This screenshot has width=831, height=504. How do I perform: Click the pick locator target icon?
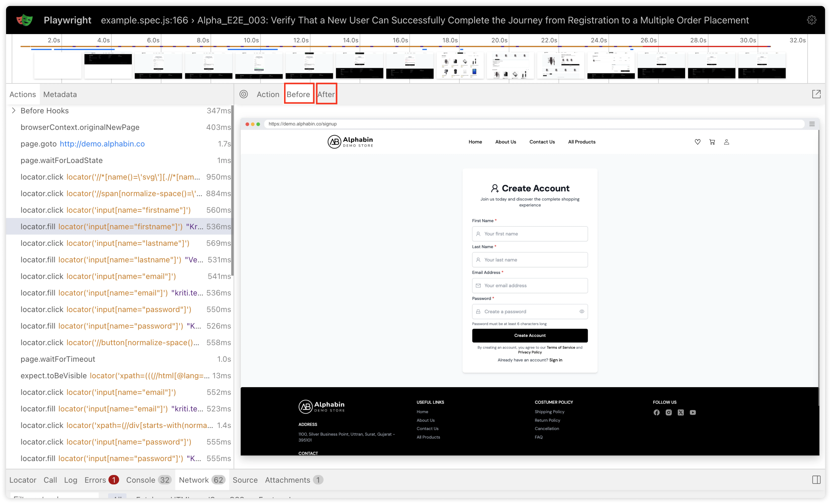click(244, 94)
